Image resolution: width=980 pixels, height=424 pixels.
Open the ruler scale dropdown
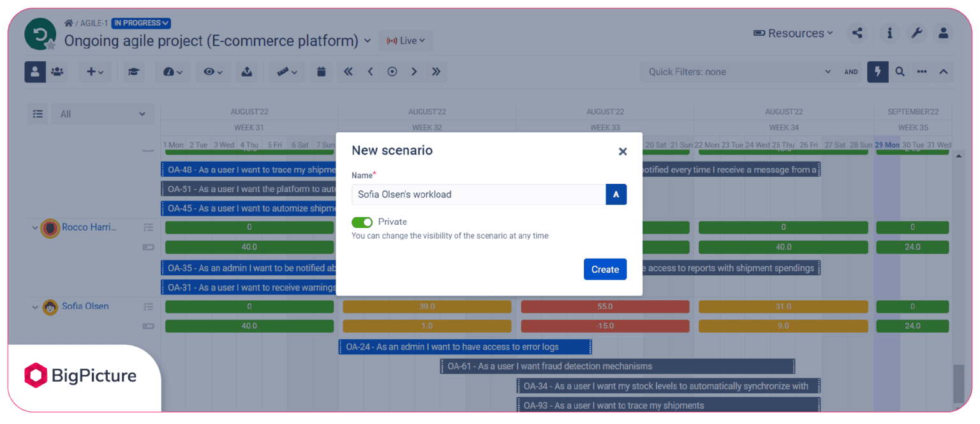[287, 72]
